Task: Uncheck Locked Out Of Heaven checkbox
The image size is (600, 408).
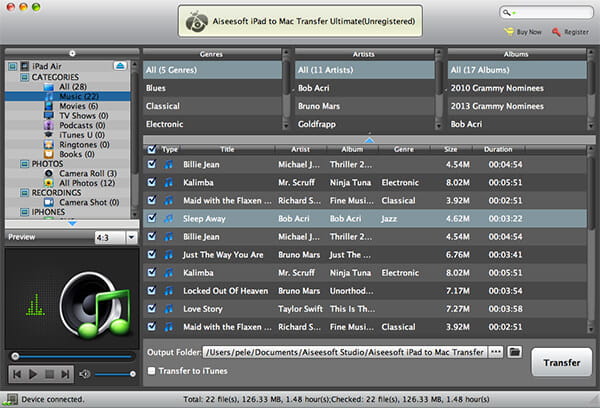Action: pyautogui.click(x=152, y=290)
